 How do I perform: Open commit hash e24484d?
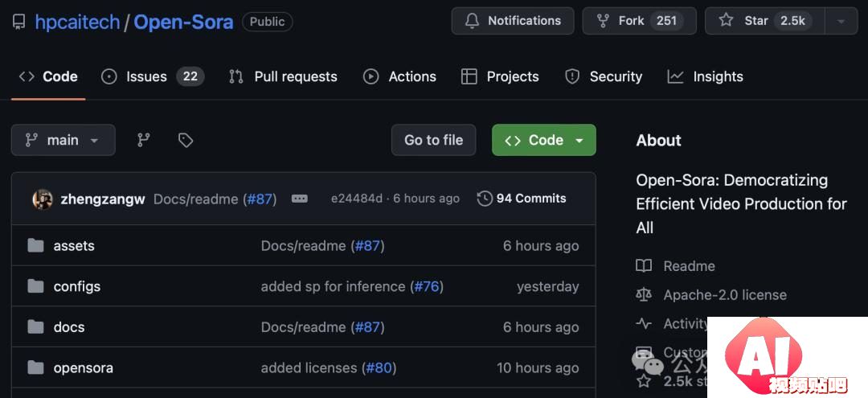pos(357,199)
